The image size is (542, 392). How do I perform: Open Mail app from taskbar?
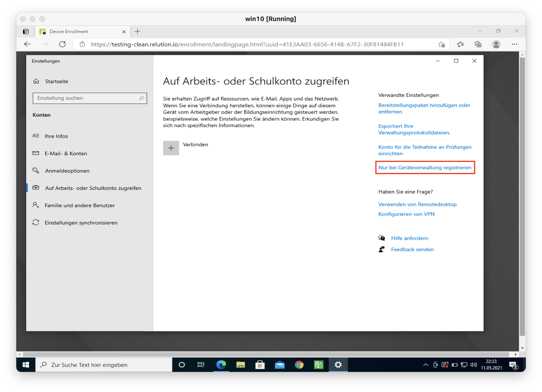(280, 365)
